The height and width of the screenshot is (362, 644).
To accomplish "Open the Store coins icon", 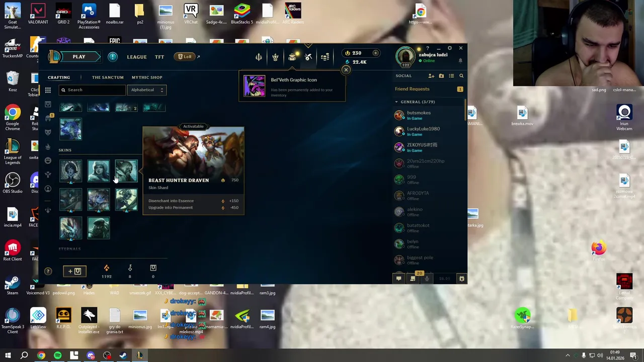I will point(325,57).
